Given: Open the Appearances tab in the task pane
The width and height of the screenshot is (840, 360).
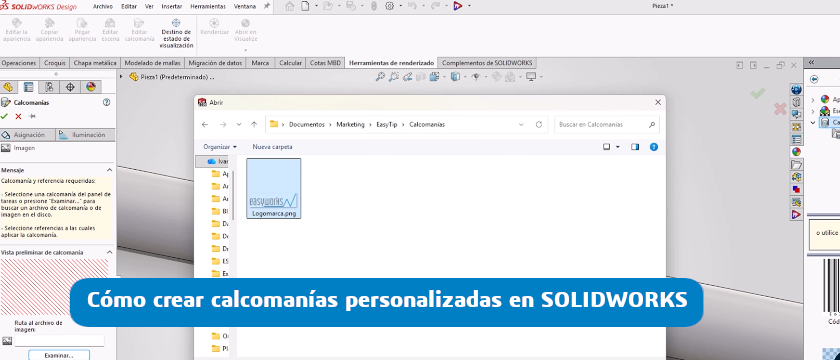Looking at the screenshot, I should 797,152.
